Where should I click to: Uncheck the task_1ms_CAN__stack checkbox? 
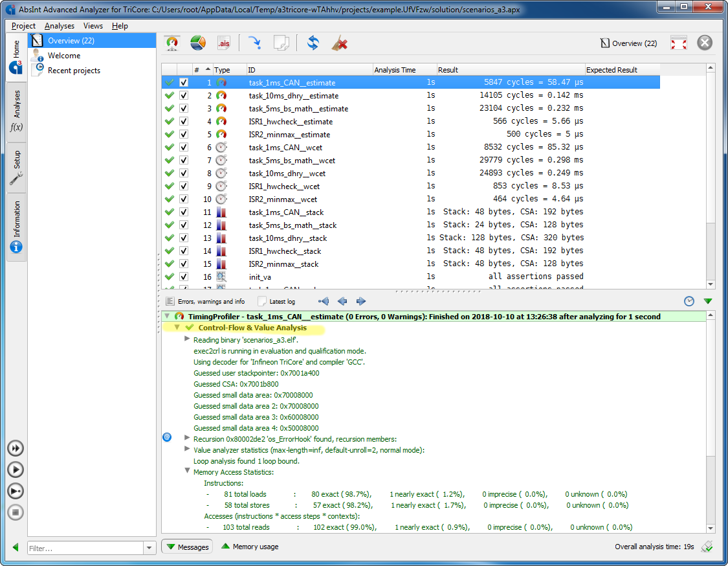[184, 212]
